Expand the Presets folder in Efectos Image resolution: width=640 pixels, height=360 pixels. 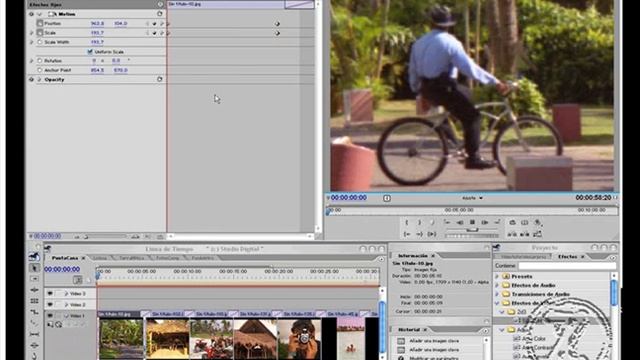(497, 276)
